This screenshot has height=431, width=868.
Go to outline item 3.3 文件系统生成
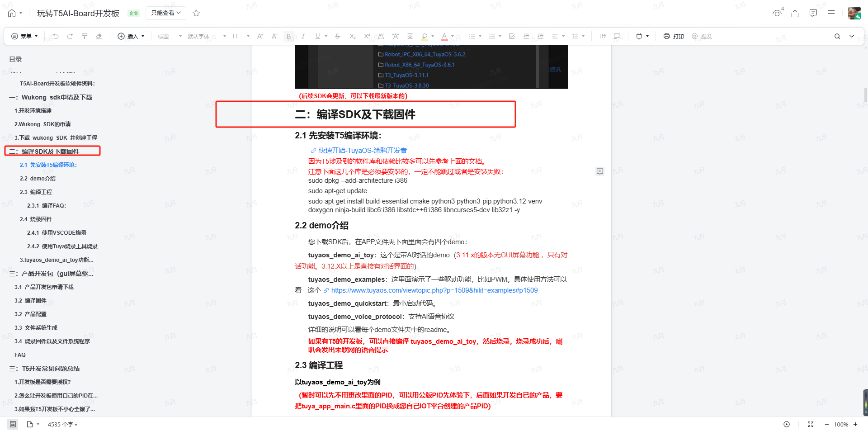(x=36, y=328)
